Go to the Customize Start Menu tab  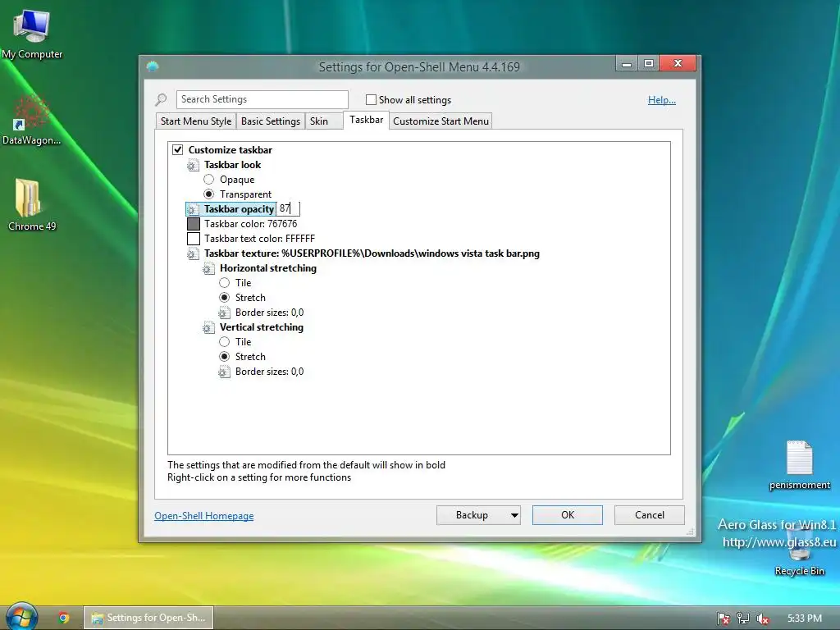click(x=441, y=121)
